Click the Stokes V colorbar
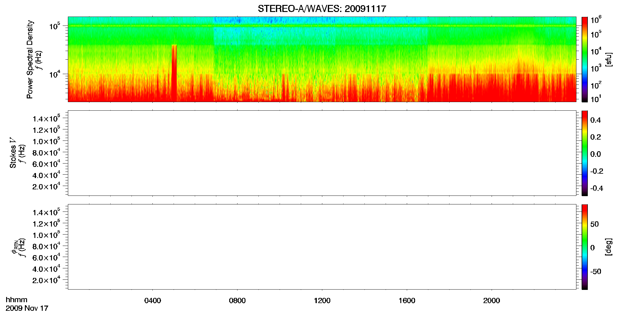Screen dimensions: 644x332 (x=585, y=153)
